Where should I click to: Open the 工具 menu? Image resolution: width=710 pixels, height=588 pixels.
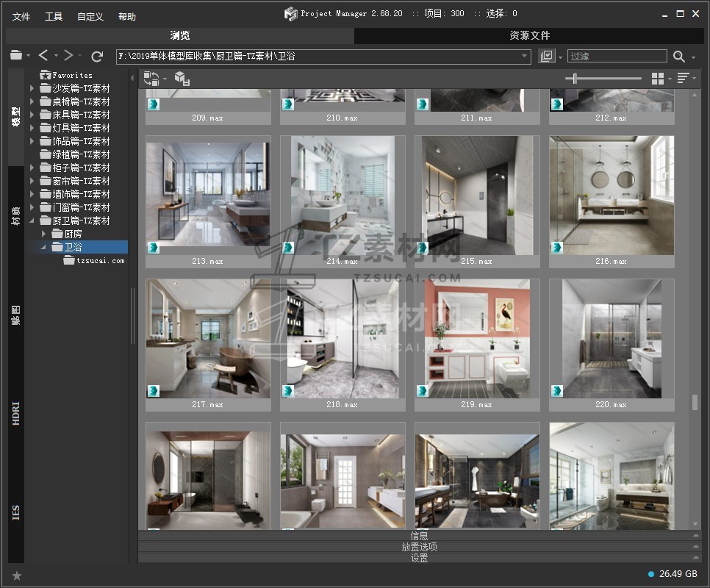54,16
